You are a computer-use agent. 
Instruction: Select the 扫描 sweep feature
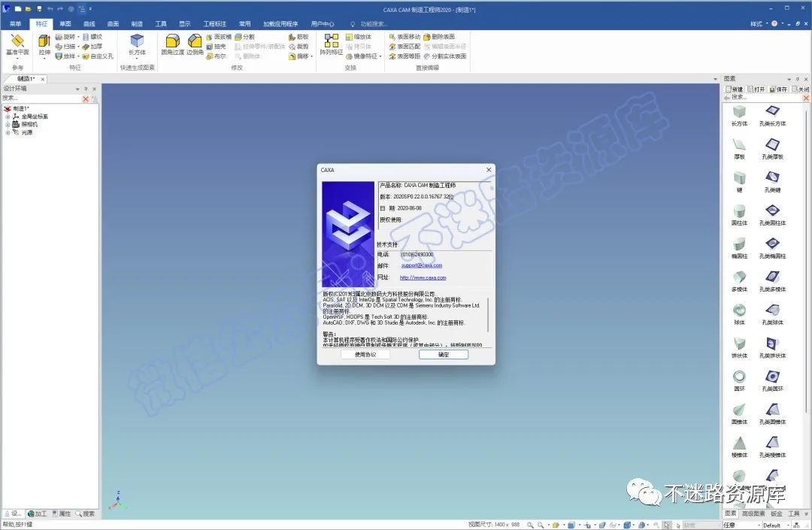click(65, 47)
